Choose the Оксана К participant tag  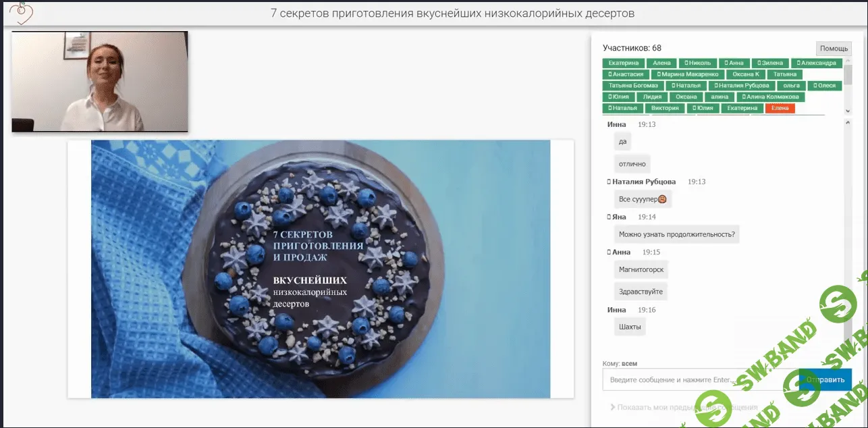(x=746, y=74)
